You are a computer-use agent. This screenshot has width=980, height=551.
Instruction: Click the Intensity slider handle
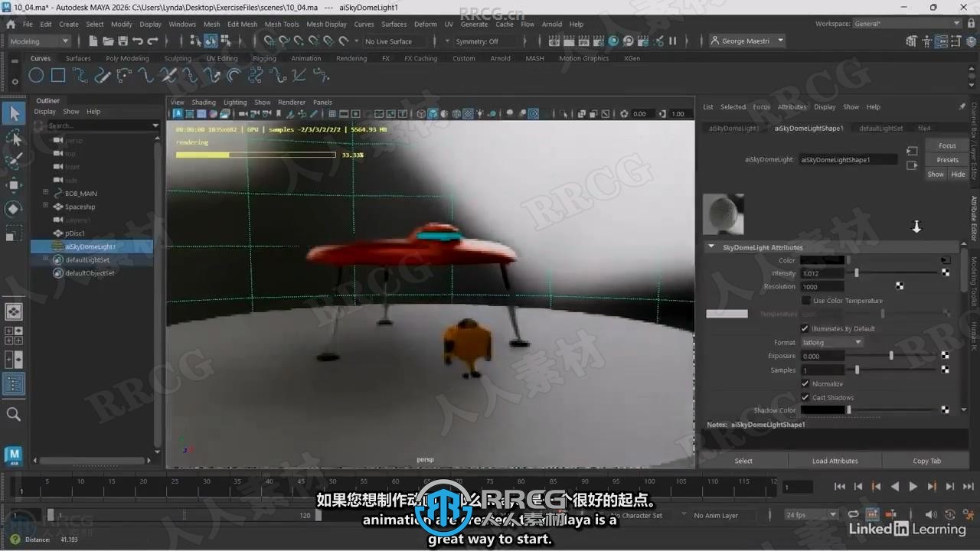(x=856, y=273)
